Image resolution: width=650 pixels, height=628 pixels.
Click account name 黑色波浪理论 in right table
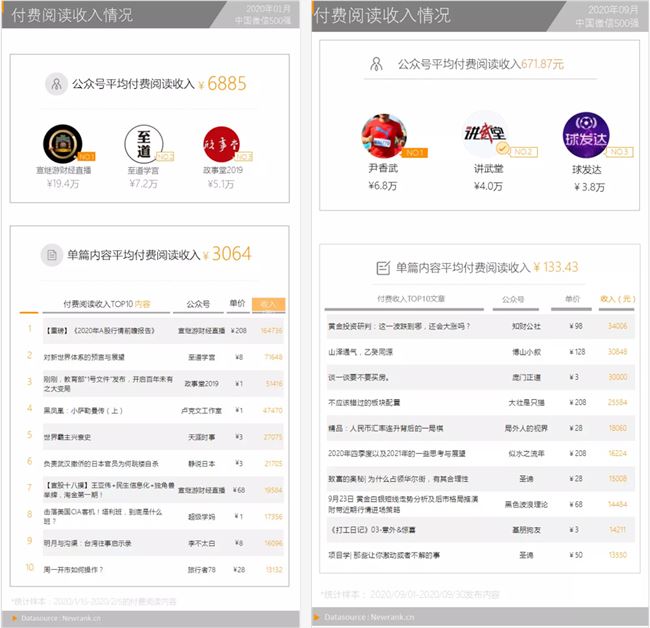pyautogui.click(x=526, y=504)
